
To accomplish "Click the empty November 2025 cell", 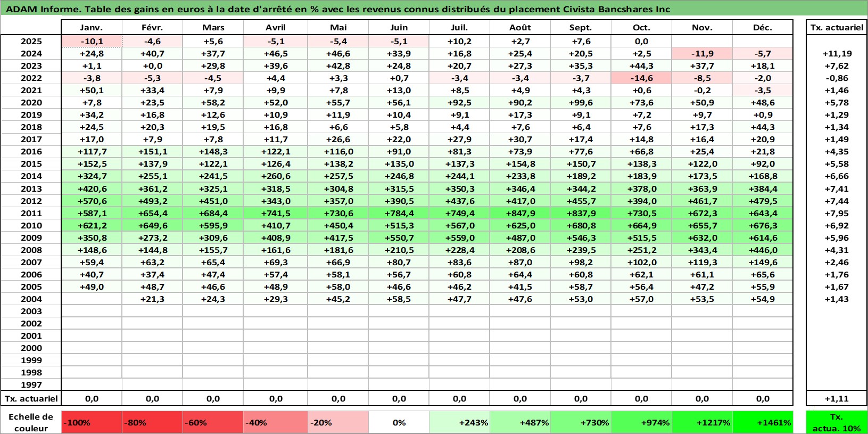I will [702, 41].
